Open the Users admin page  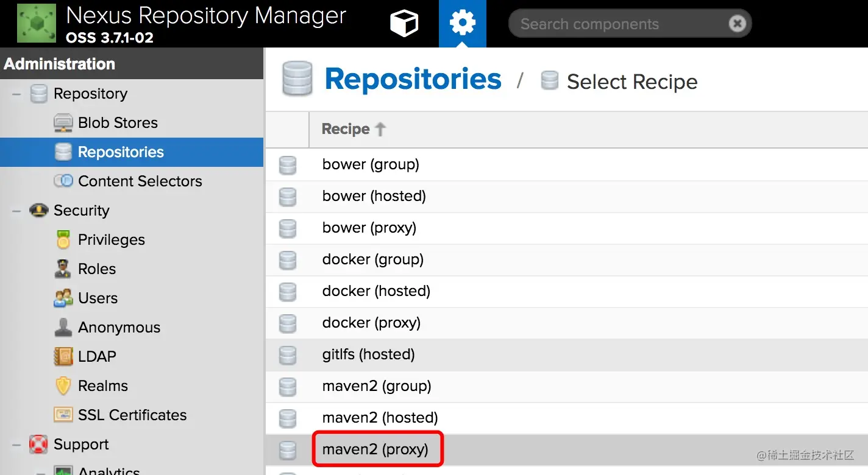[98, 298]
